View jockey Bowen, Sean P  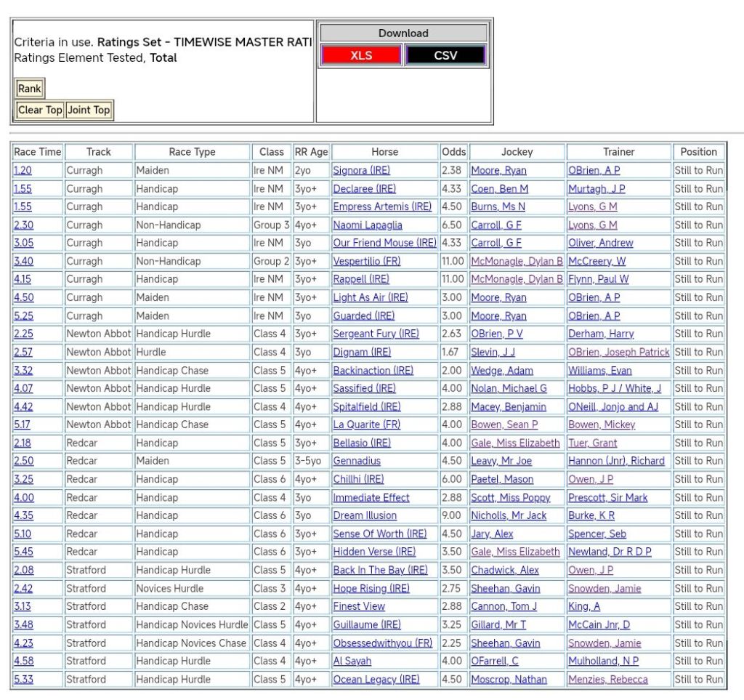(504, 425)
